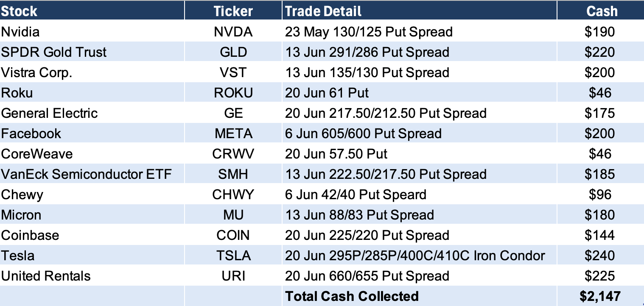Click the MU ticker cell
This screenshot has height=306, width=644.
[233, 215]
